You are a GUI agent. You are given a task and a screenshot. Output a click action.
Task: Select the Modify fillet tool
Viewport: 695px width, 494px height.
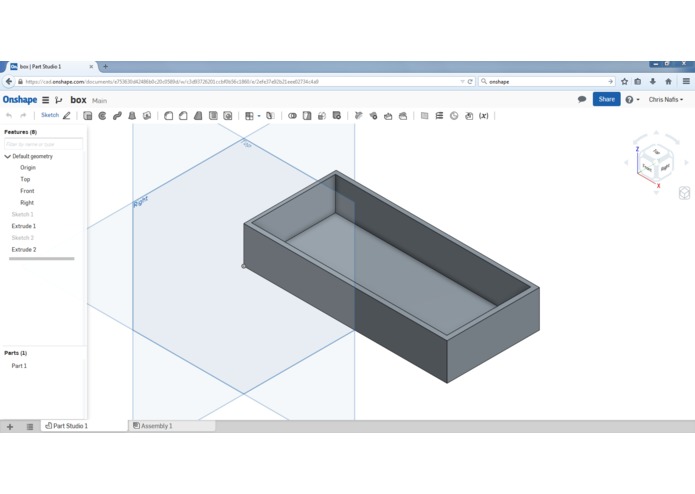(358, 116)
